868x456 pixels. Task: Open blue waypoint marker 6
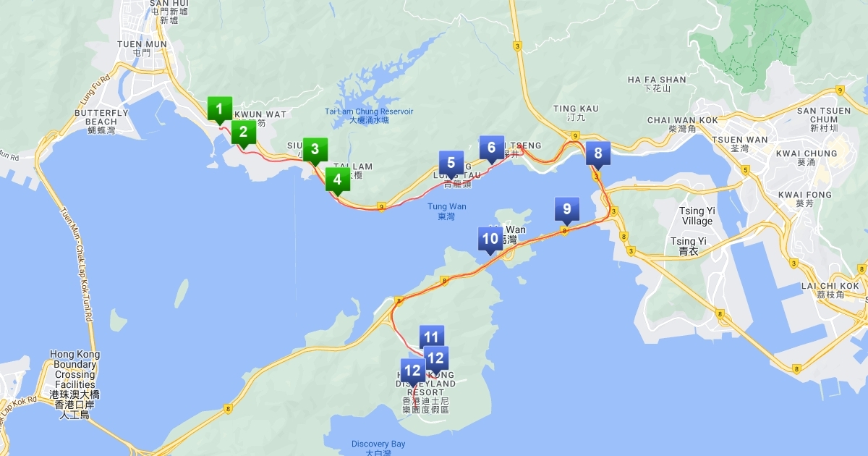[491, 148]
